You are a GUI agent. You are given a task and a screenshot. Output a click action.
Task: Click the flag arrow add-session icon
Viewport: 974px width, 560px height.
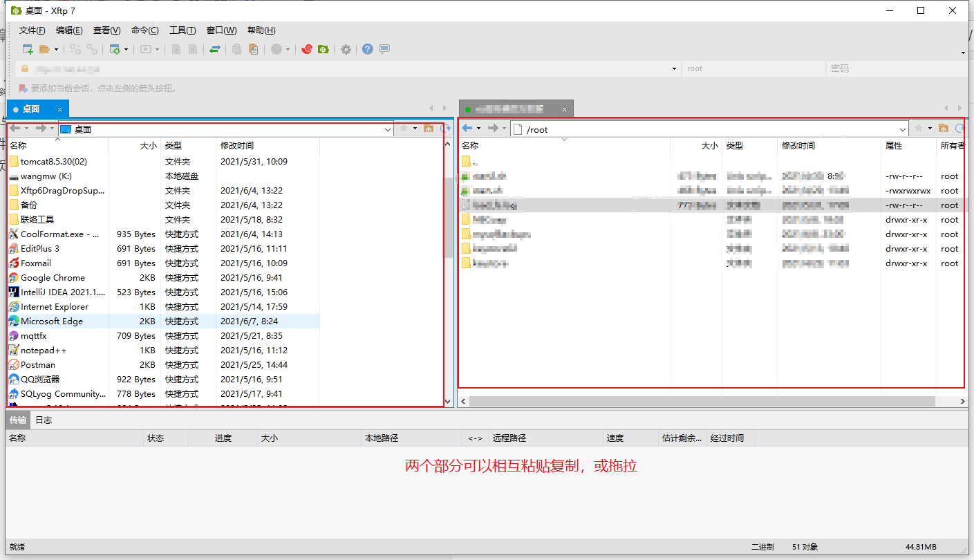point(23,88)
